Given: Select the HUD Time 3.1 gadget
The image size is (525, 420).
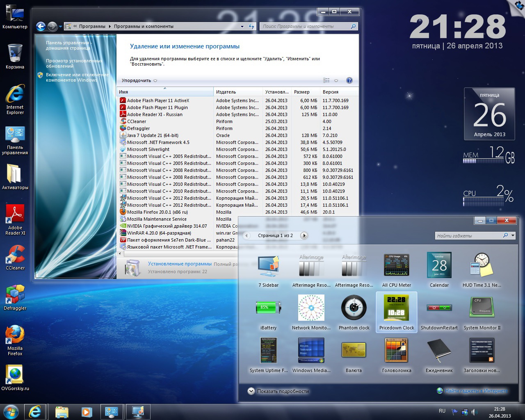Looking at the screenshot, I should click(x=482, y=270).
